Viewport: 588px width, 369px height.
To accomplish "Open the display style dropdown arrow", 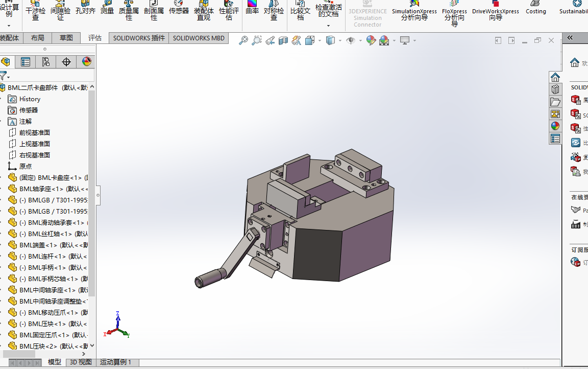I will point(340,41).
